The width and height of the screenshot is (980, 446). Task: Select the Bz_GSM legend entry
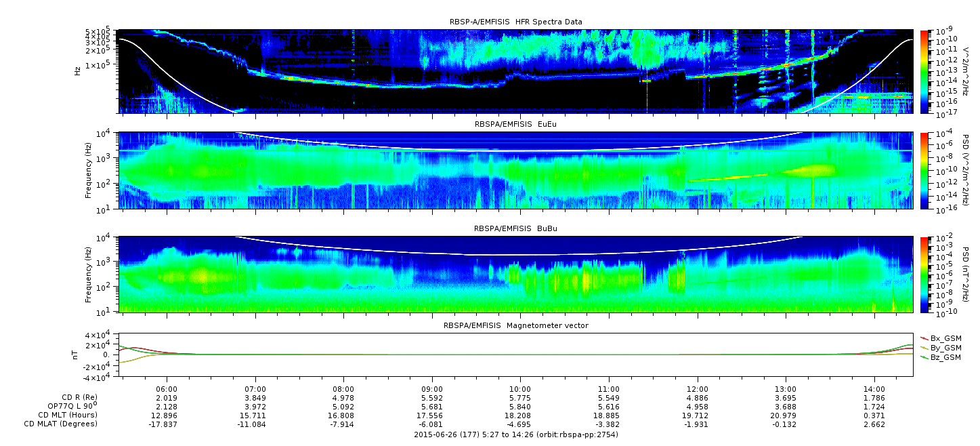coord(944,357)
